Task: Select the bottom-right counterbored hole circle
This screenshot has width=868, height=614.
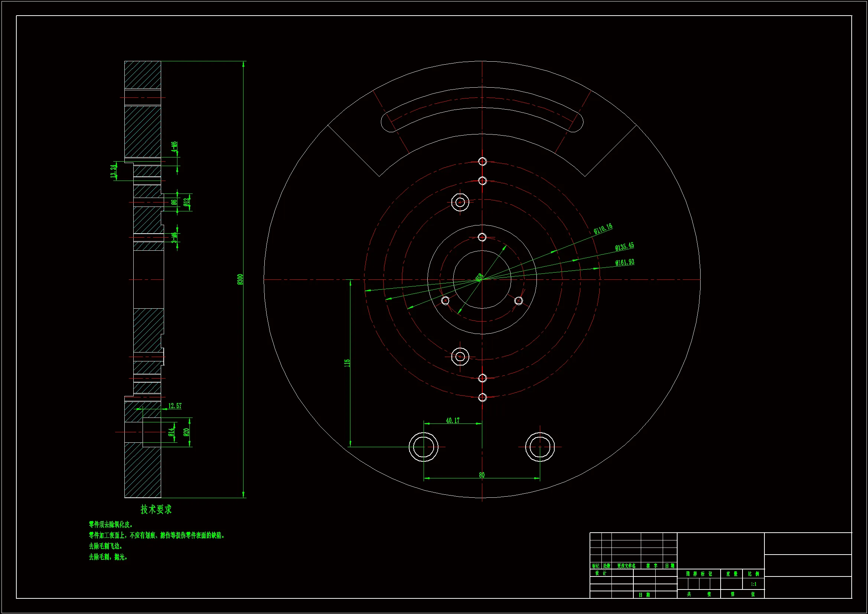Action: point(540,447)
